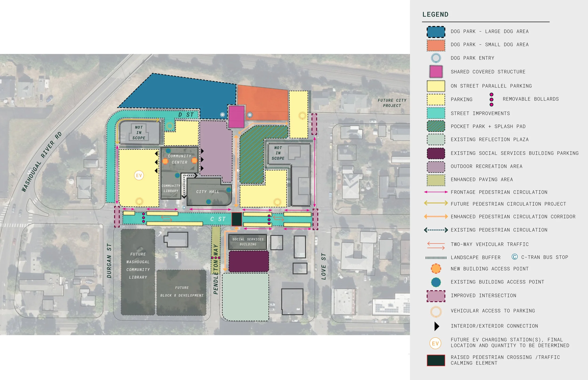Screen dimensions: 588x380
Task: Click the Shared Covered Structure magenta swatch
Action: [x=436, y=72]
